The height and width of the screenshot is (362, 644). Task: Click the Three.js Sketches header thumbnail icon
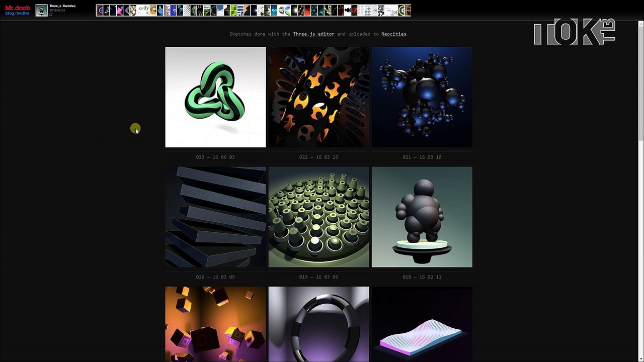point(41,10)
